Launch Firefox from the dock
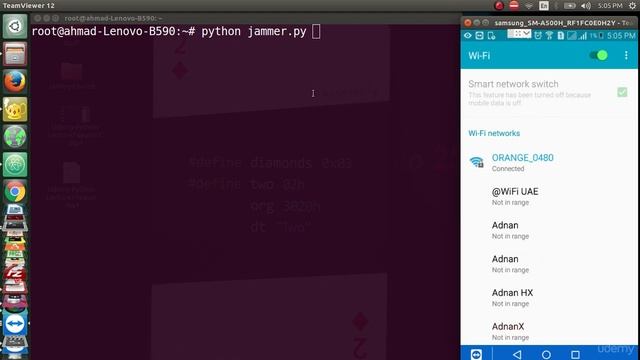This screenshot has height=360, width=640. coord(15,81)
